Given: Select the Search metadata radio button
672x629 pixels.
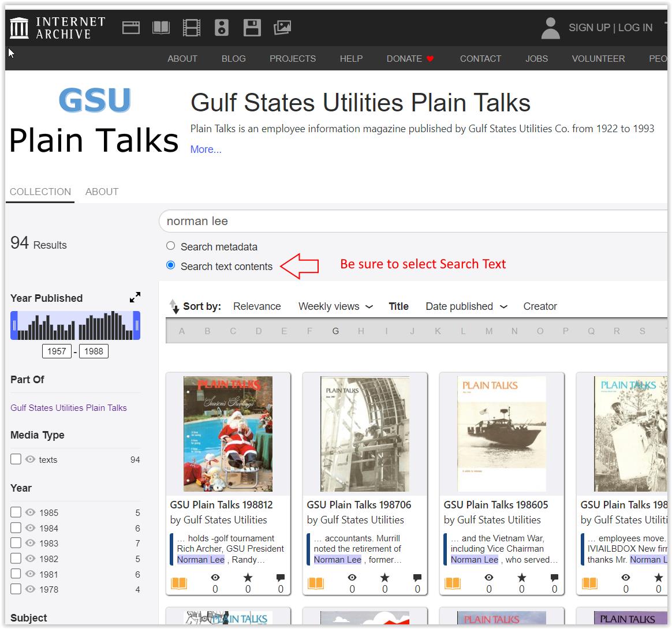Looking at the screenshot, I should (x=170, y=246).
